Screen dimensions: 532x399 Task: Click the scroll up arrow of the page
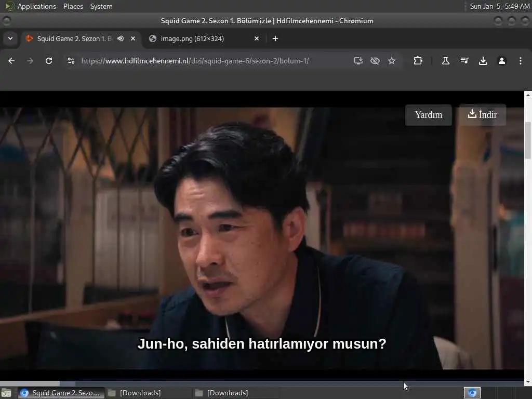tap(528, 95)
